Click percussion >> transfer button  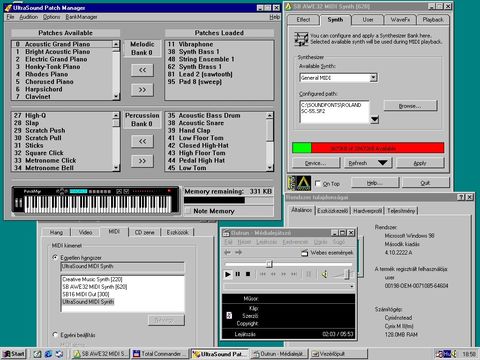(142, 161)
